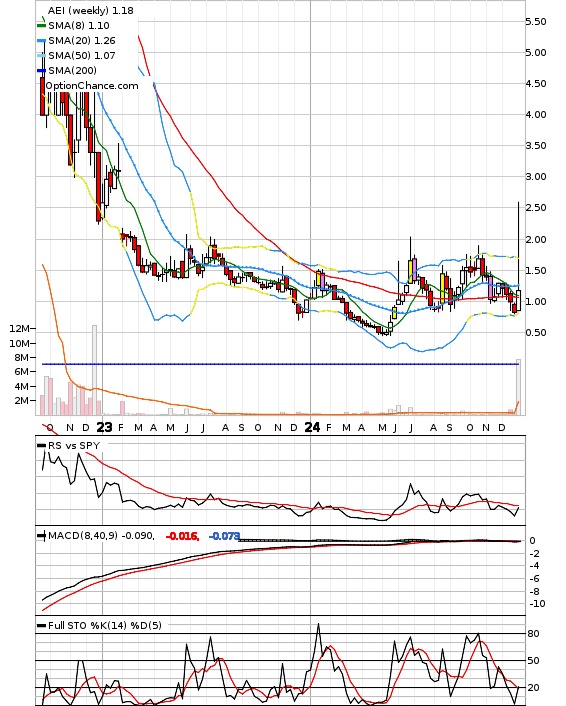Click the 50 stochastic level label
Viewport: 566px width, 706px height.
point(534,661)
